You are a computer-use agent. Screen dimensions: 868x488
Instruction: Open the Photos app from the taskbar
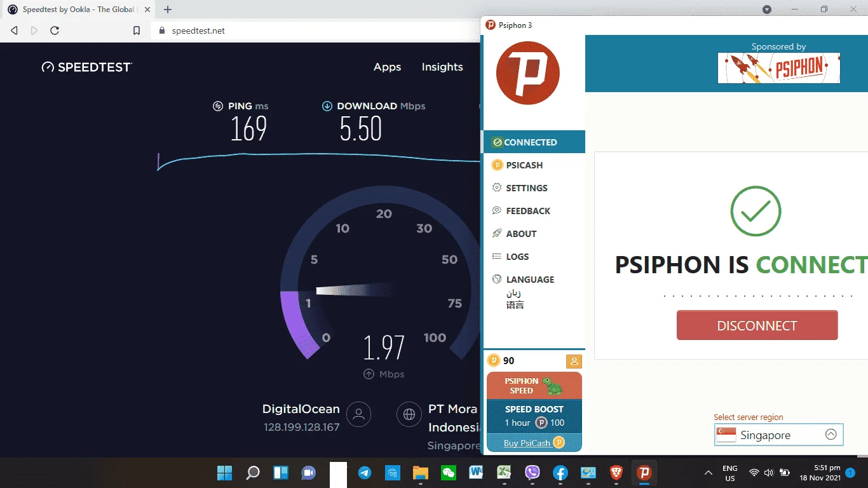pos(588,473)
